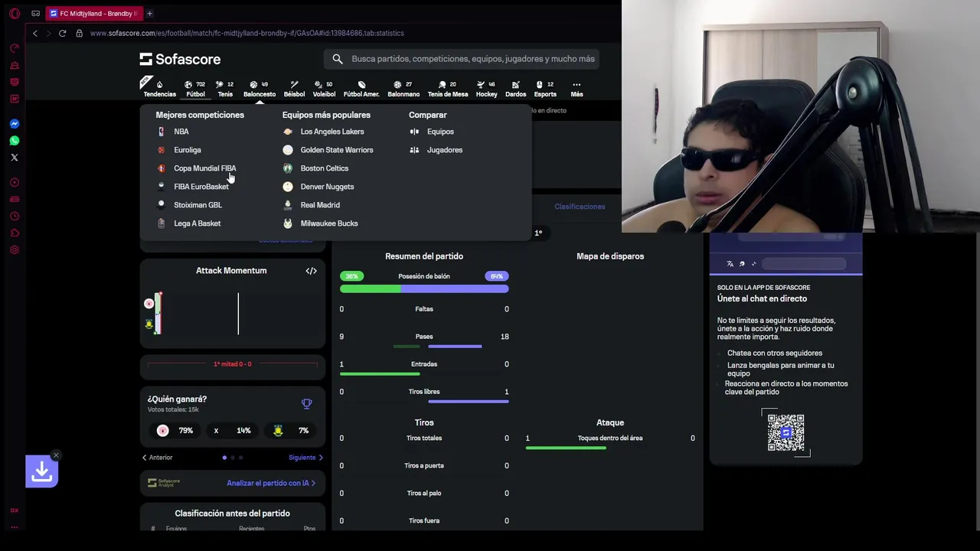Open the Balonmano sports tab
The width and height of the screenshot is (980, 551).
click(x=403, y=89)
